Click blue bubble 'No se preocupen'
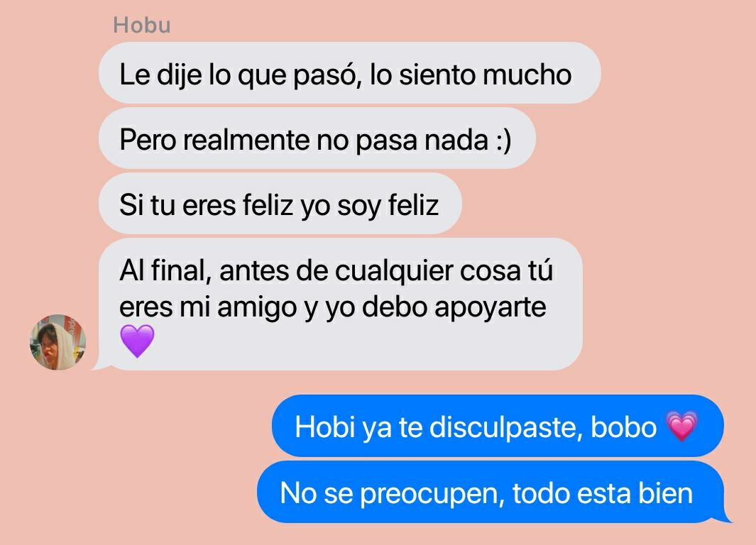The width and height of the screenshot is (756, 545). [x=491, y=492]
